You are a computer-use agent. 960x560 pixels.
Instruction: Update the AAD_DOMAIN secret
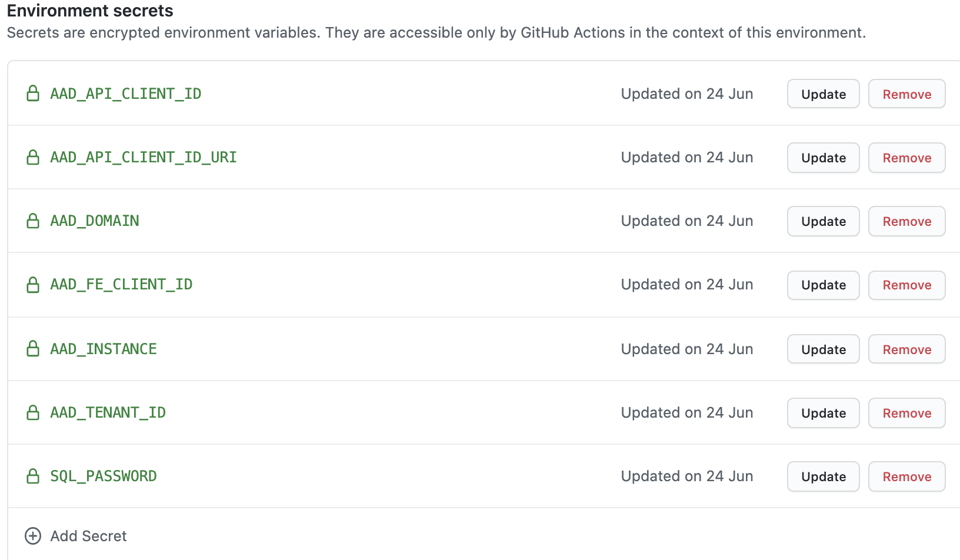point(822,221)
